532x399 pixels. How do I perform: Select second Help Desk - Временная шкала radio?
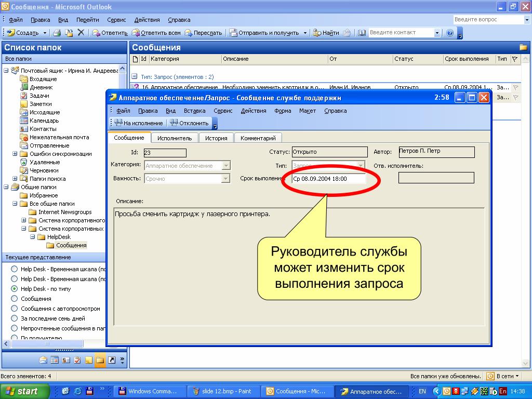[14, 279]
